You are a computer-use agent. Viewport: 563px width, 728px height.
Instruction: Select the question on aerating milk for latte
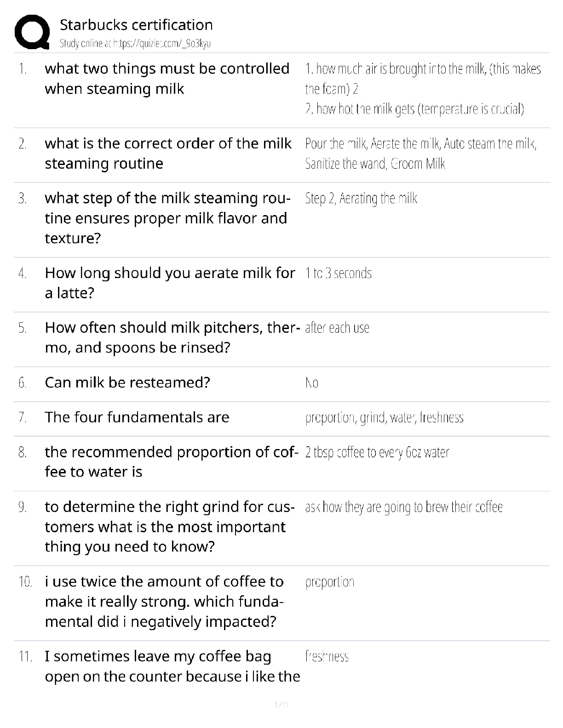pyautogui.click(x=170, y=283)
